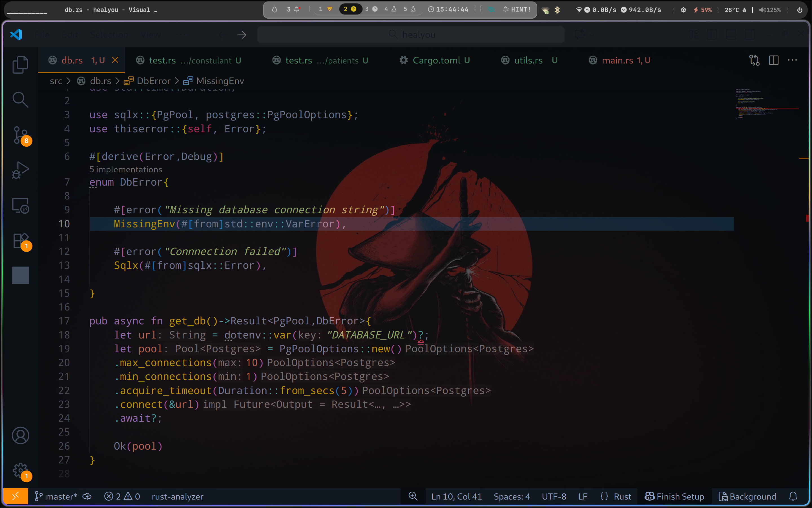This screenshot has height=508, width=812.
Task: Open the Accounts menu icon
Action: pyautogui.click(x=20, y=436)
